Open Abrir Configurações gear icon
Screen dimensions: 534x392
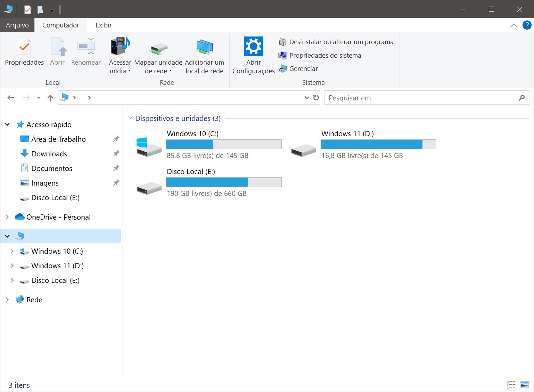coord(254,46)
